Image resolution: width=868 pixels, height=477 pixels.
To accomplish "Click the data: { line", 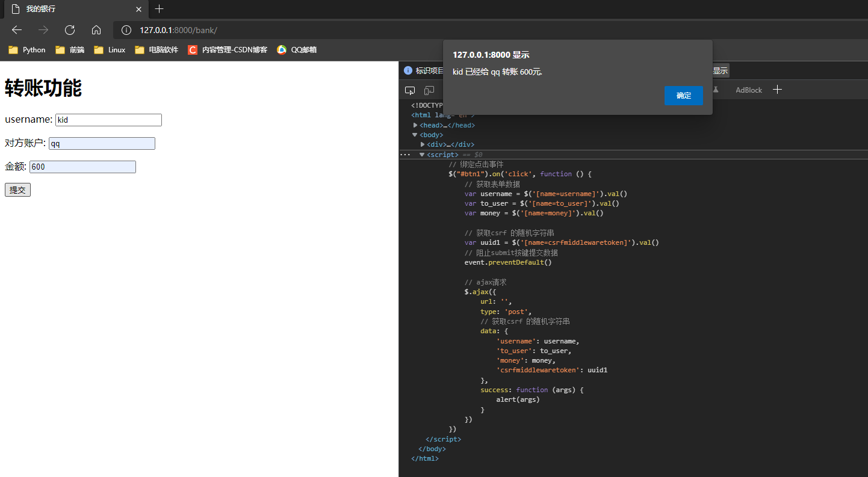I will 494,331.
